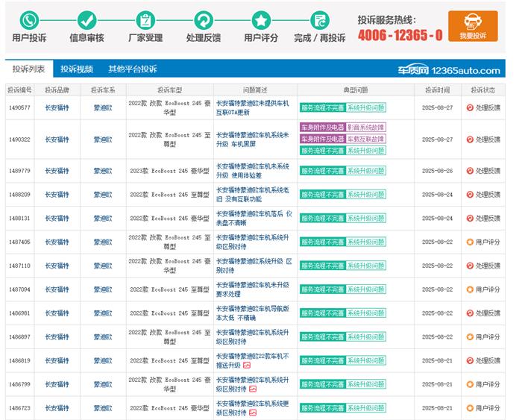
Task: Click 蒙迪欧 series link in row 1490322
Action: (103, 140)
